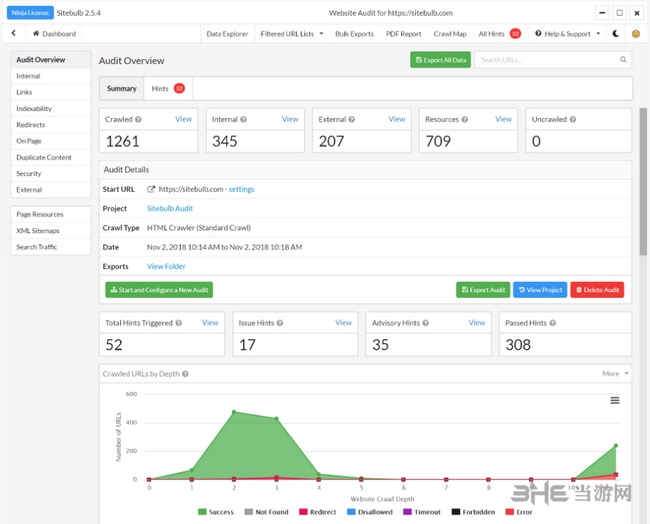650x524 pixels.
Task: Select Audit Overview in the sidebar
Action: [51, 60]
